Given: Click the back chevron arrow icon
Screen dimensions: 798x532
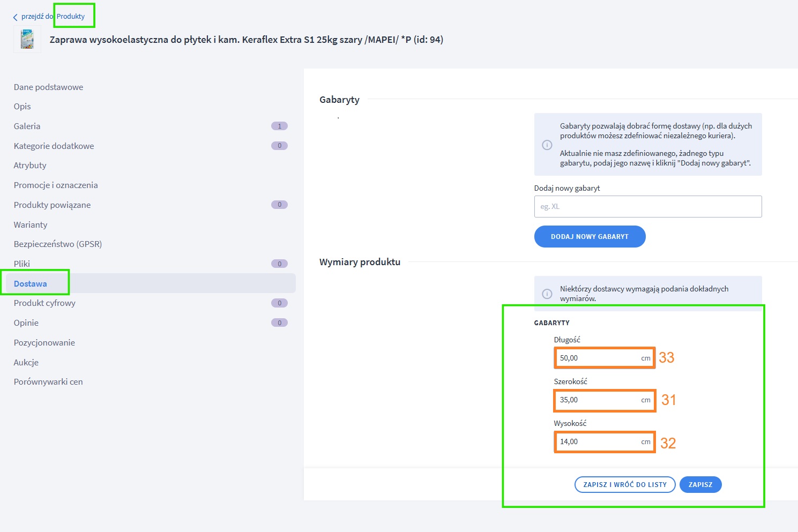Looking at the screenshot, I should point(15,17).
